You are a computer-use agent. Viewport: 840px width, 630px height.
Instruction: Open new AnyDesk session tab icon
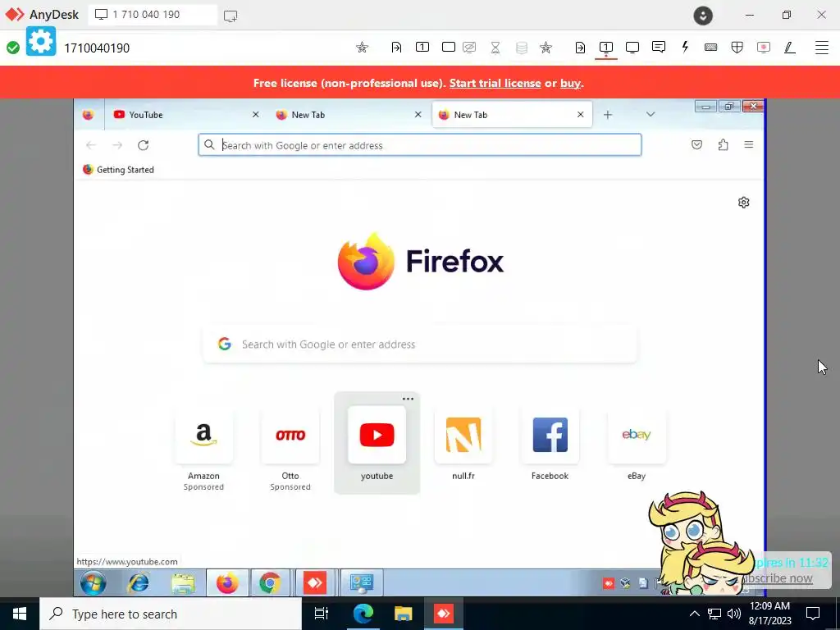coord(231,16)
